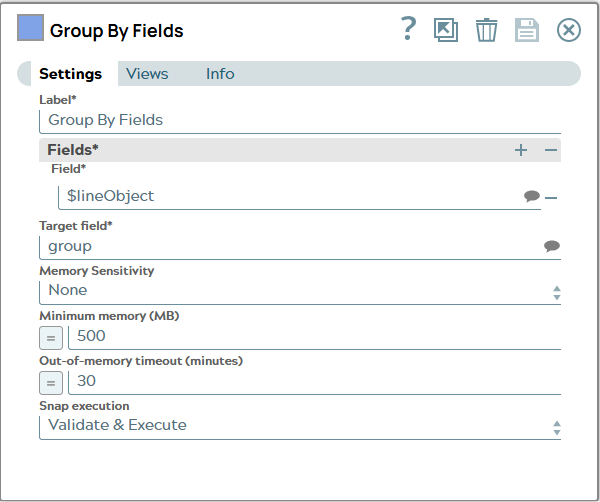Edit the Minimum memory value 500
Screen dimensions: 600x502
315,337
